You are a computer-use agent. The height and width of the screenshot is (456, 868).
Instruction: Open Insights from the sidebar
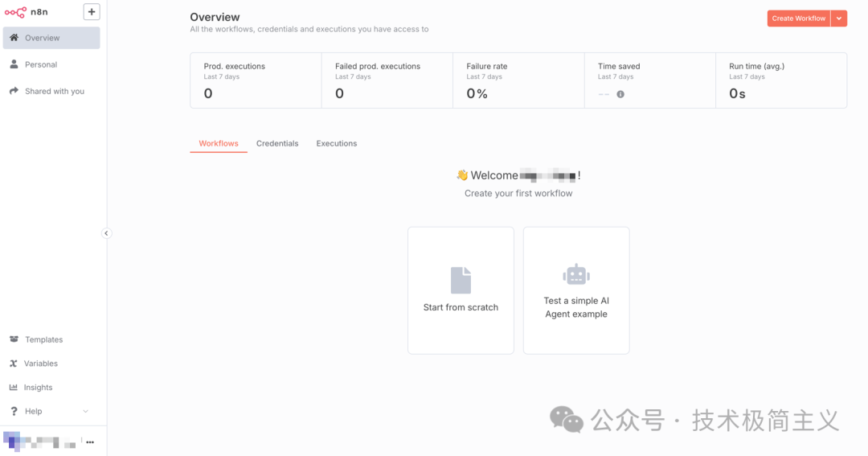(x=51, y=388)
